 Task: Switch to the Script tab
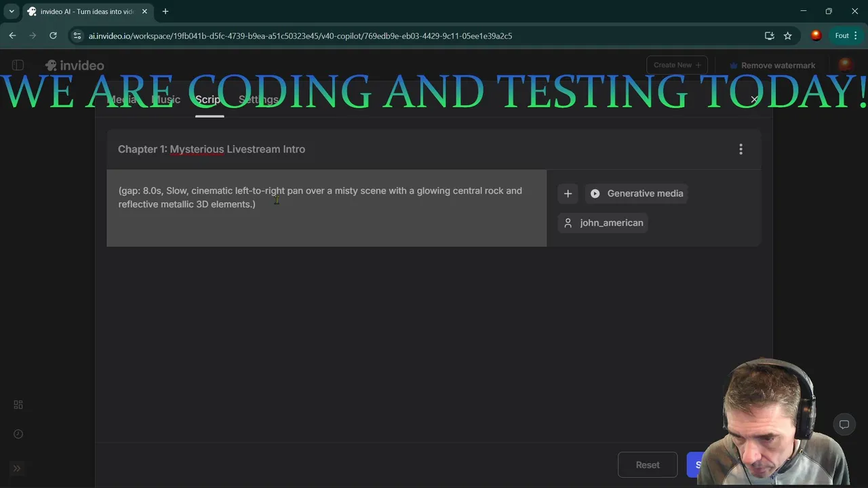(209, 100)
